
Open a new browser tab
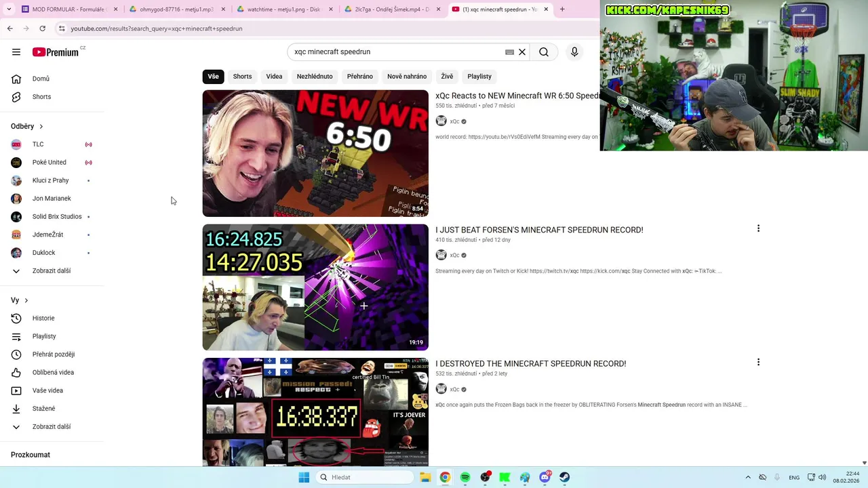point(562,9)
